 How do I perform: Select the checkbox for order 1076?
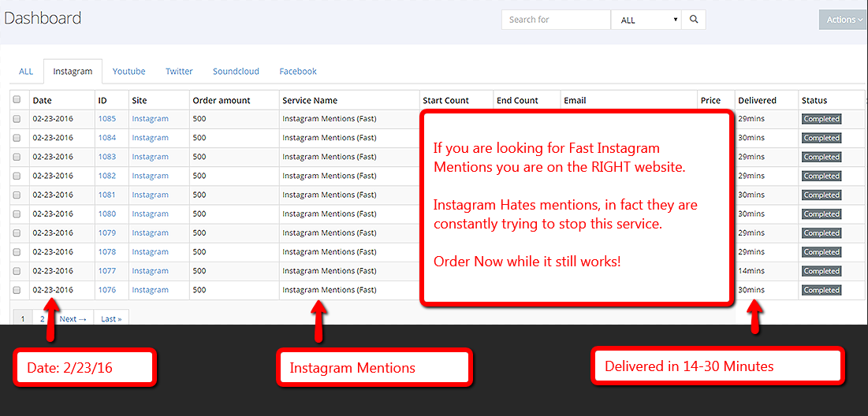point(17,290)
